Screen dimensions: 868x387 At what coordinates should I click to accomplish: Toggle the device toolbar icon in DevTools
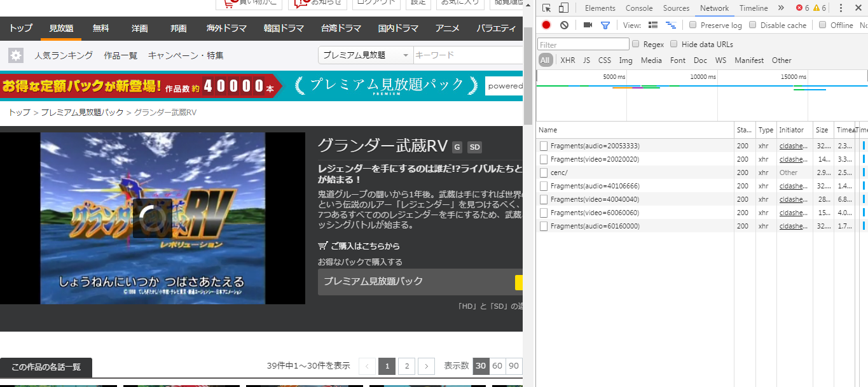[x=563, y=8]
